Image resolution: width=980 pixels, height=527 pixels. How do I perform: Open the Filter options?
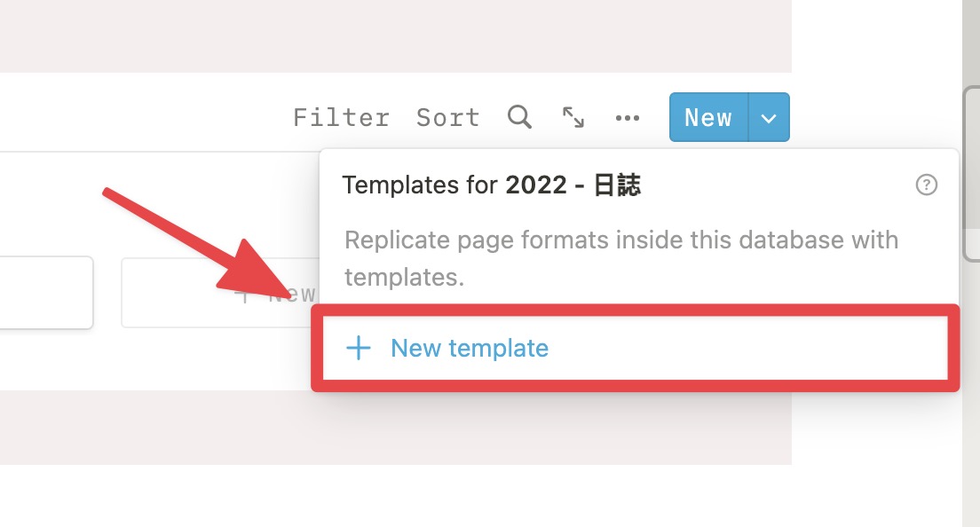(341, 117)
